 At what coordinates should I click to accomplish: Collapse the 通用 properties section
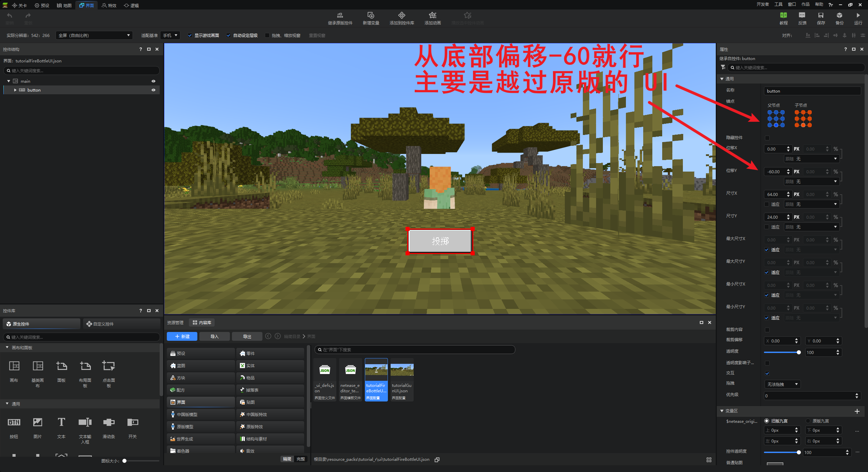(x=722, y=79)
